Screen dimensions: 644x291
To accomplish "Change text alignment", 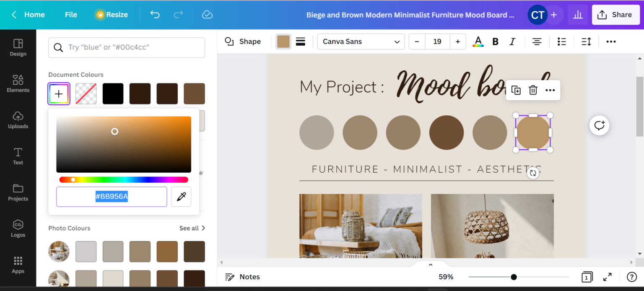I will 537,42.
